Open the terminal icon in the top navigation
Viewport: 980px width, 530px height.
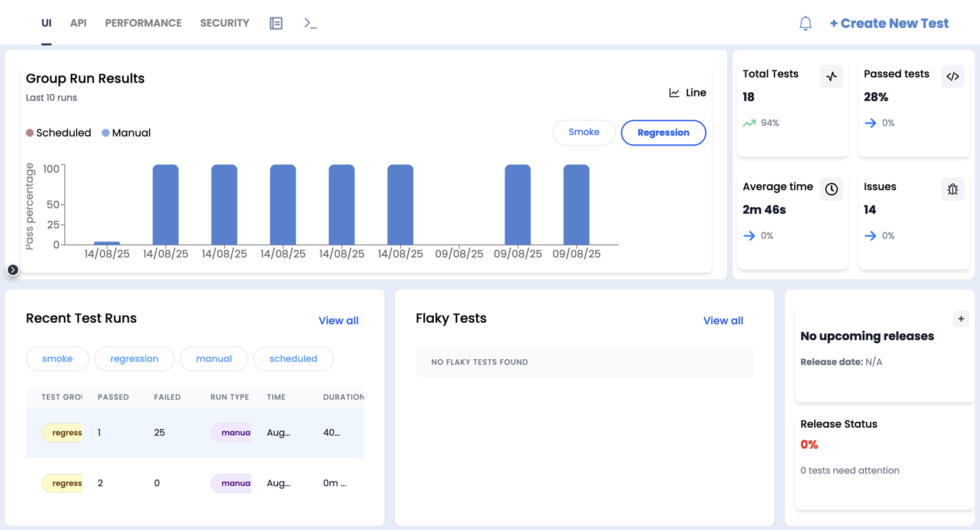[309, 22]
